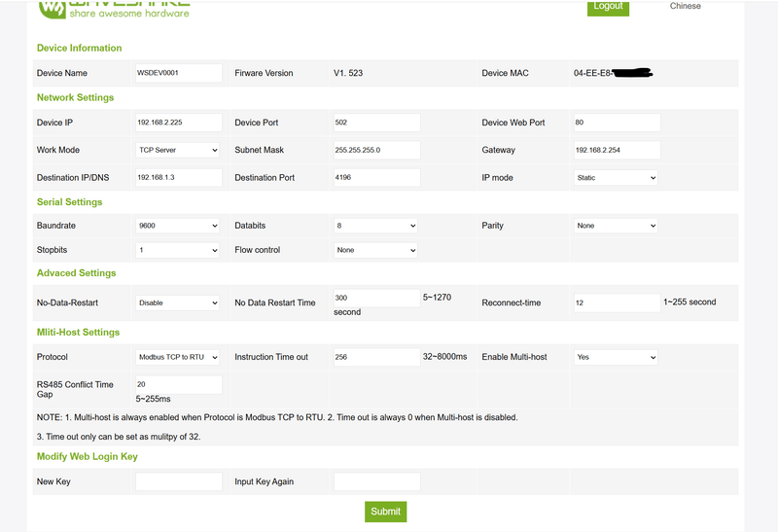Click the 32~8000ms range hint
The height and width of the screenshot is (532, 778).
click(444, 357)
